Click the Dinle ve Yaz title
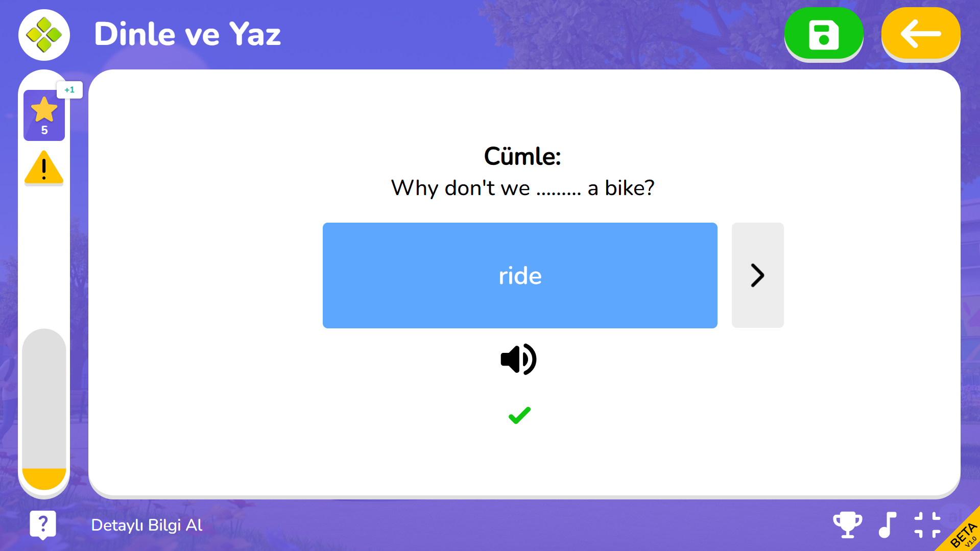 point(187,34)
